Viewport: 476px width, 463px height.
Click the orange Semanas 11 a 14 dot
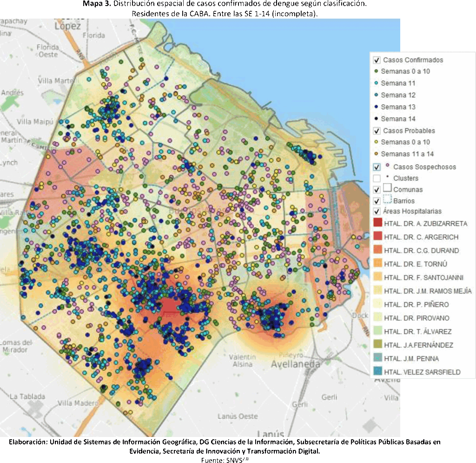coord(376,153)
